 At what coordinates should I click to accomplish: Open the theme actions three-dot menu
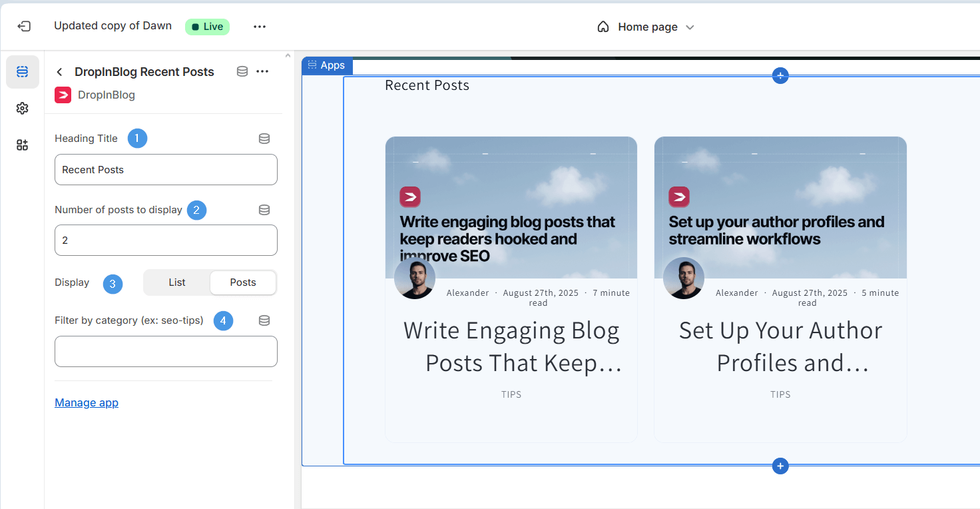click(x=260, y=27)
